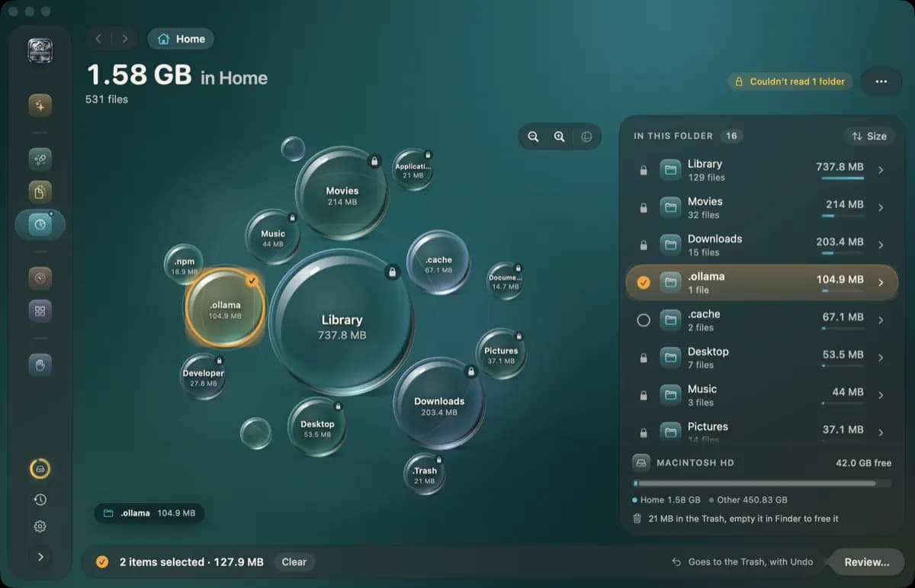Open the Size sort dropdown

coord(869,137)
